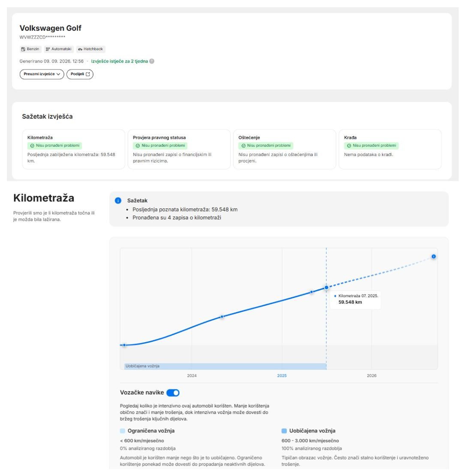Click the Ograničena vožnja color swatch
The image size is (463, 476).
(123, 431)
